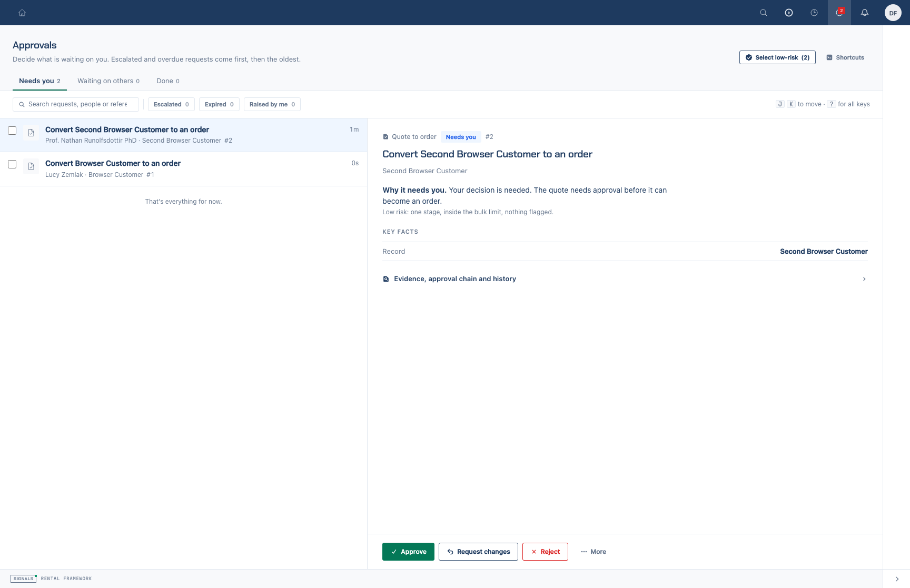Tick checkbox for Convert Browser Customer order
The height and width of the screenshot is (588, 910).
coord(12,164)
